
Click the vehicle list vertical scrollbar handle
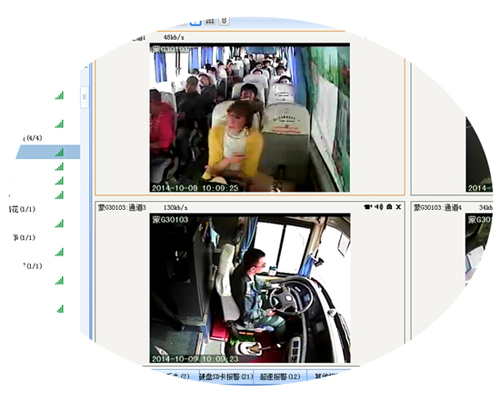[84, 97]
